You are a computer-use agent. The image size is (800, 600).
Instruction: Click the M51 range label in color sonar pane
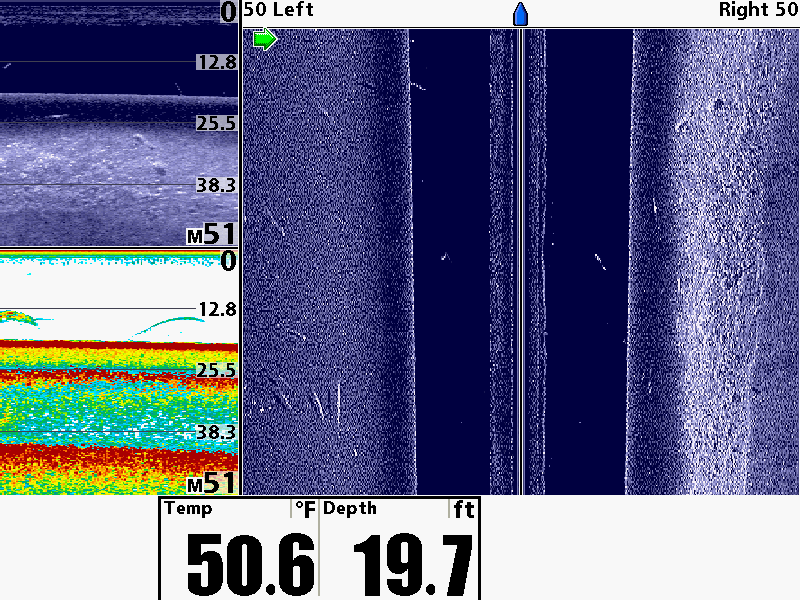click(x=212, y=483)
